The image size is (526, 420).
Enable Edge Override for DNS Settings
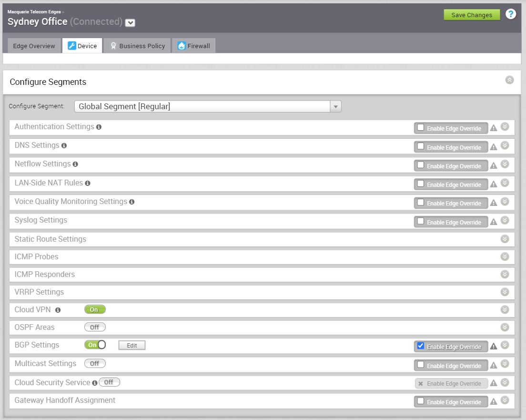pos(421,146)
